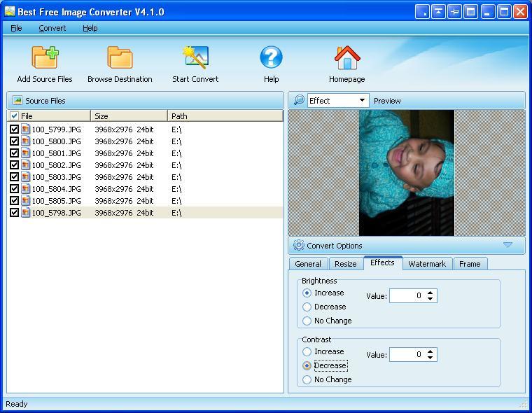Click file icon of 100_5803.JPG
This screenshot has height=413, width=532.
pos(26,176)
